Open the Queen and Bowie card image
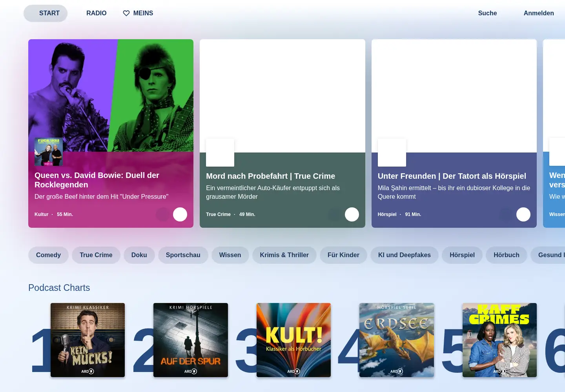Screen dimensions: 565x392 111,96
